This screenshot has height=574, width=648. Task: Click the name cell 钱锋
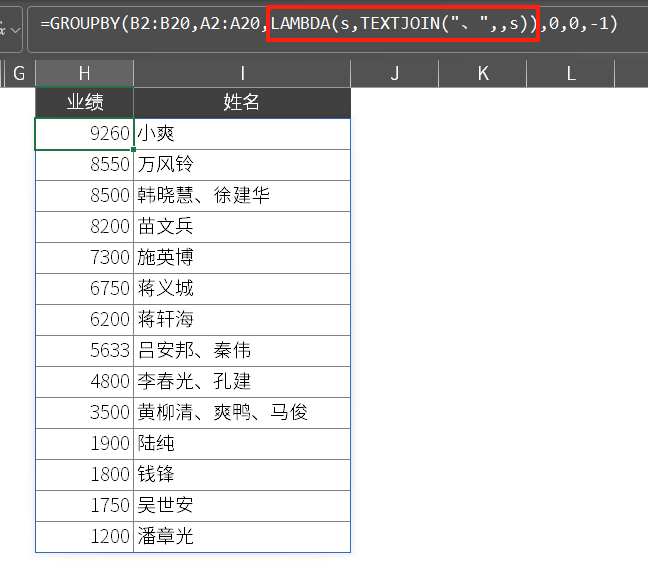click(x=242, y=475)
